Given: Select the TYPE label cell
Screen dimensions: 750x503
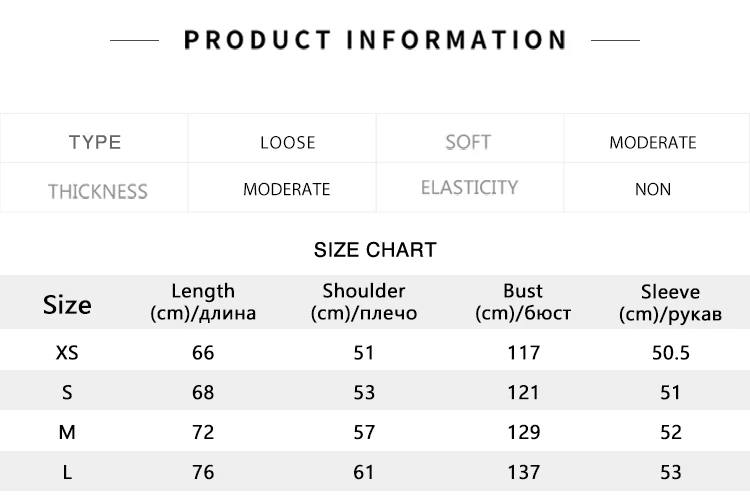Looking at the screenshot, I should (x=94, y=139).
